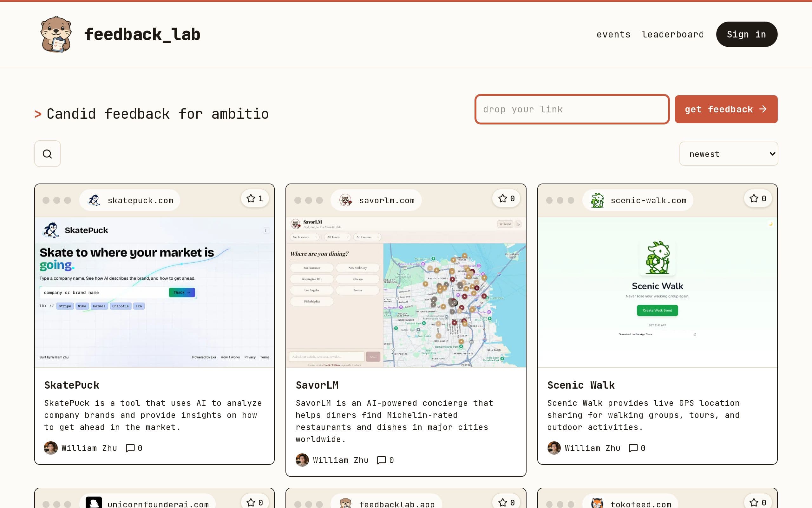This screenshot has width=812, height=508.
Task: Expand the newest sort dropdown
Action: [729, 154]
